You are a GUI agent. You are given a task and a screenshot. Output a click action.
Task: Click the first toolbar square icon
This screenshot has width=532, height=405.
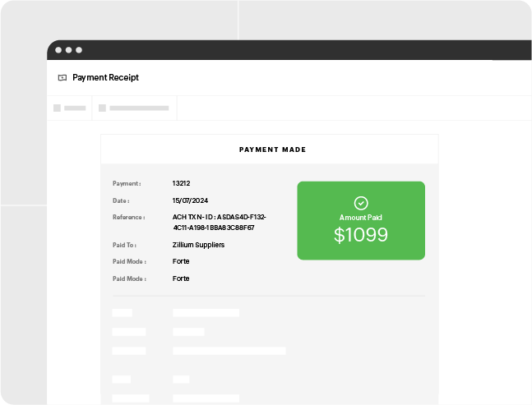tap(57, 108)
